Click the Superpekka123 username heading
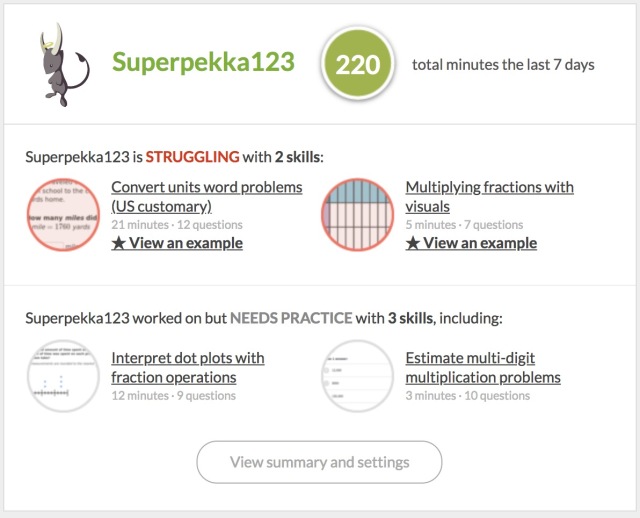Screen dimensions: 640x518 pyautogui.click(x=203, y=63)
